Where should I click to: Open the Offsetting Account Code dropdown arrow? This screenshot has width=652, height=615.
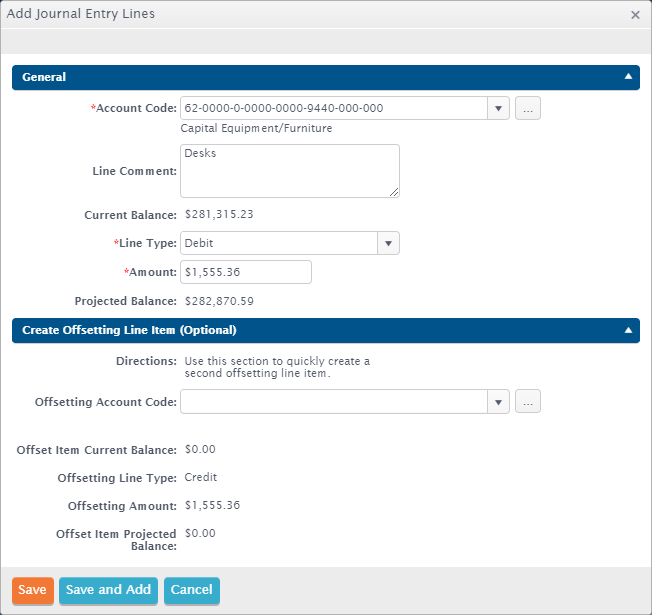(x=498, y=402)
